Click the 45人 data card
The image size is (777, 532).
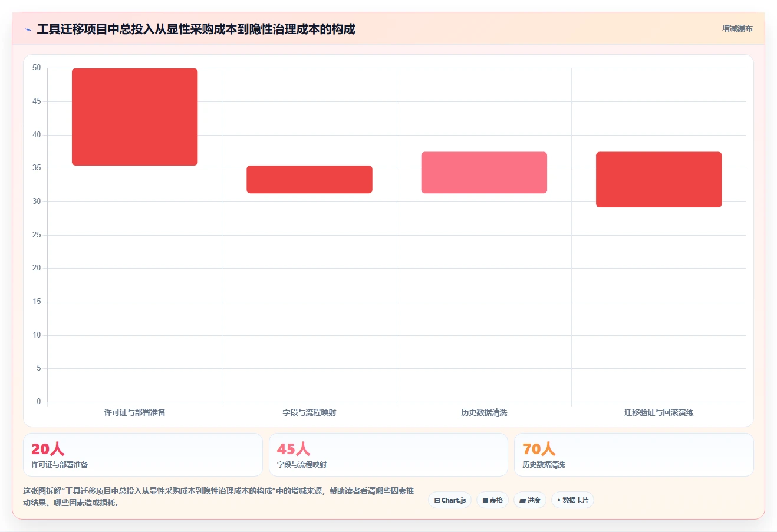point(388,455)
